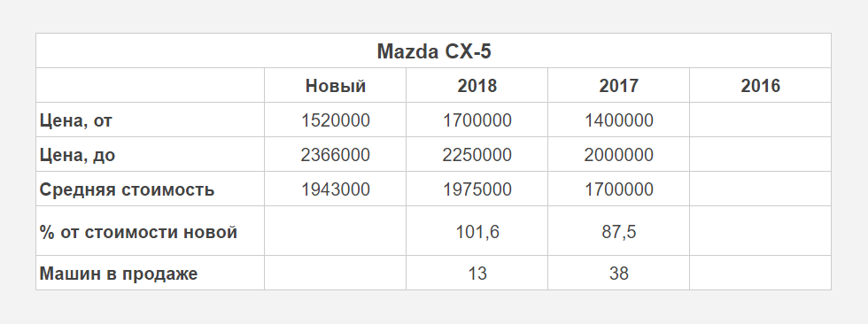The image size is (868, 324).
Task: Click the Цена, от row label
Action: click(76, 120)
